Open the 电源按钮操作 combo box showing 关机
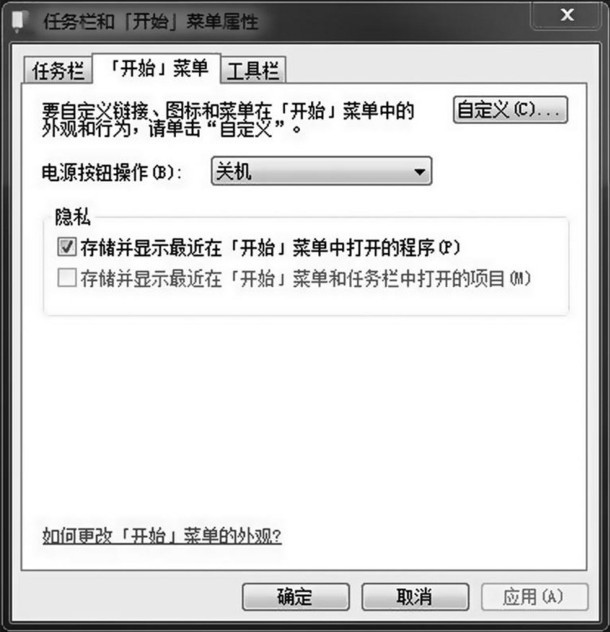610x632 pixels. [x=321, y=171]
